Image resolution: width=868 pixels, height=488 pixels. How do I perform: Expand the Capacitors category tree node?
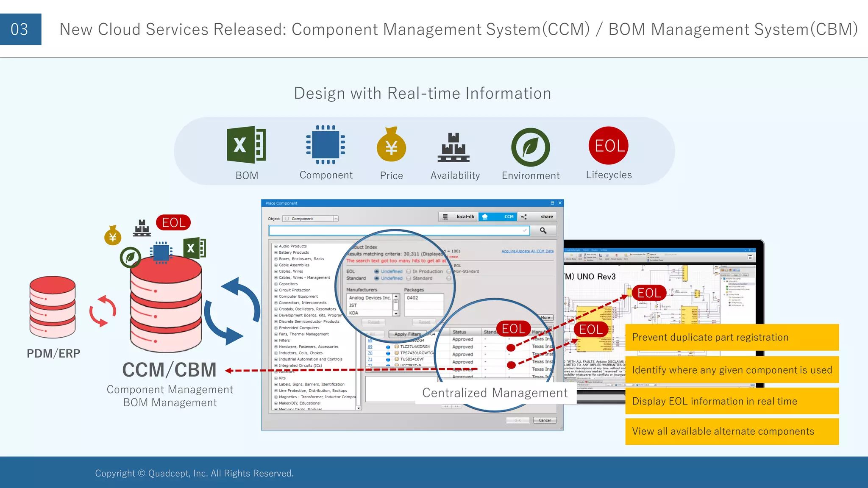tap(276, 284)
